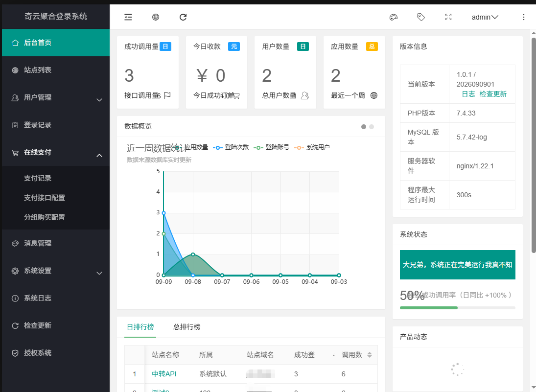
Task: Click the cart icon beside 在线支付
Action: click(x=15, y=152)
